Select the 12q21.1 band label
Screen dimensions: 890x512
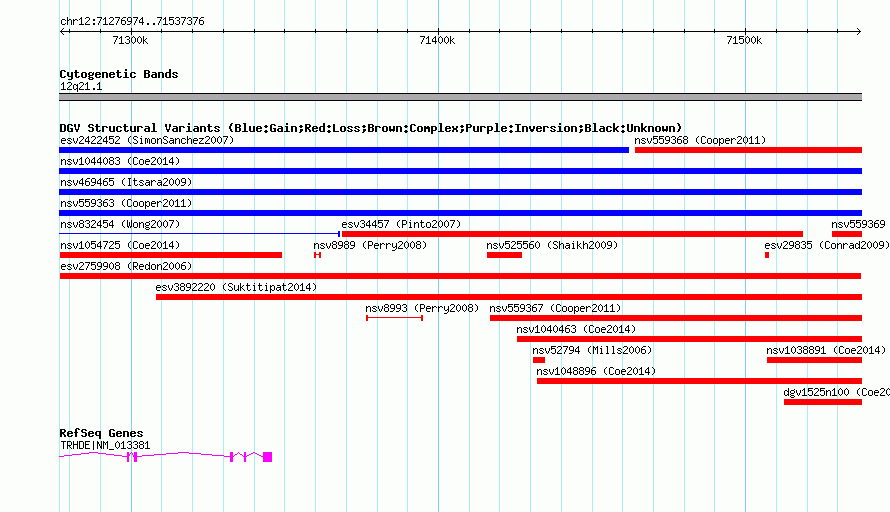(x=81, y=86)
